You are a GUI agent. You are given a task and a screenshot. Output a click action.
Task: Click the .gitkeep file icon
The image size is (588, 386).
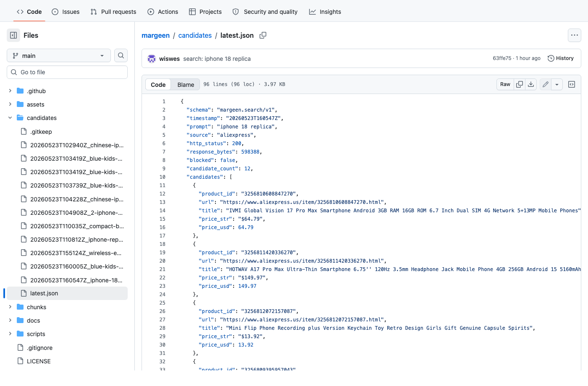coord(24,132)
